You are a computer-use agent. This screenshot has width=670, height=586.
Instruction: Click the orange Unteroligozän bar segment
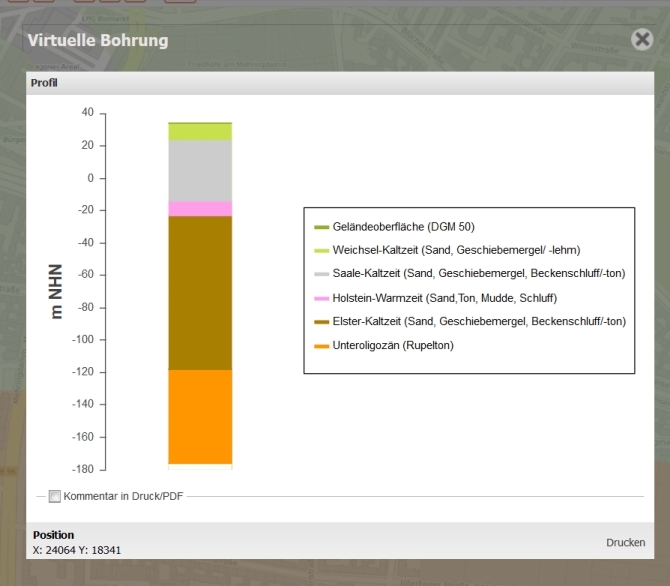coord(200,417)
